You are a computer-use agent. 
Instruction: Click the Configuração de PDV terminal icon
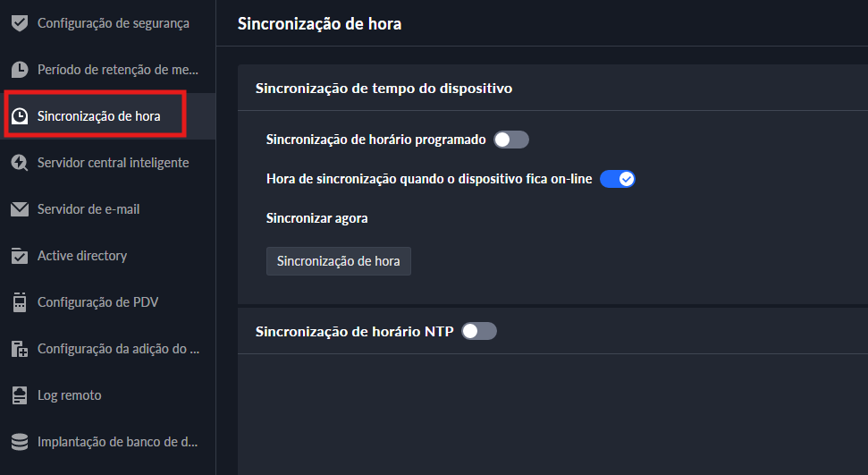coord(19,302)
